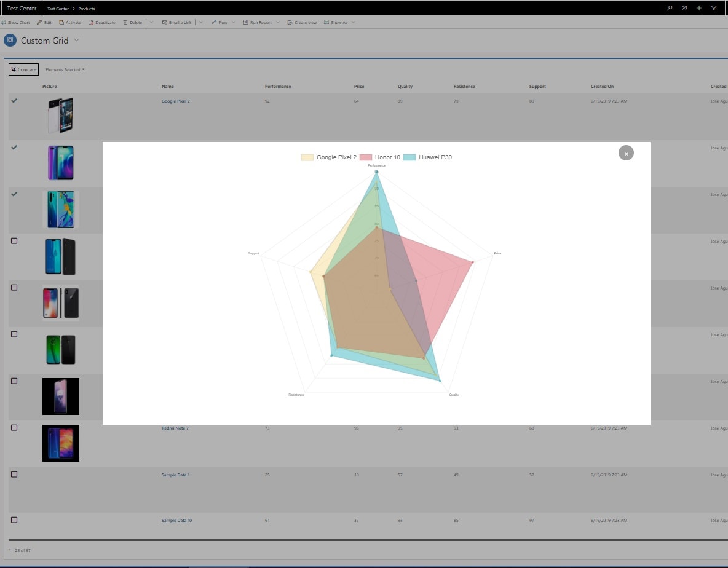Click the Compare button

tap(24, 69)
